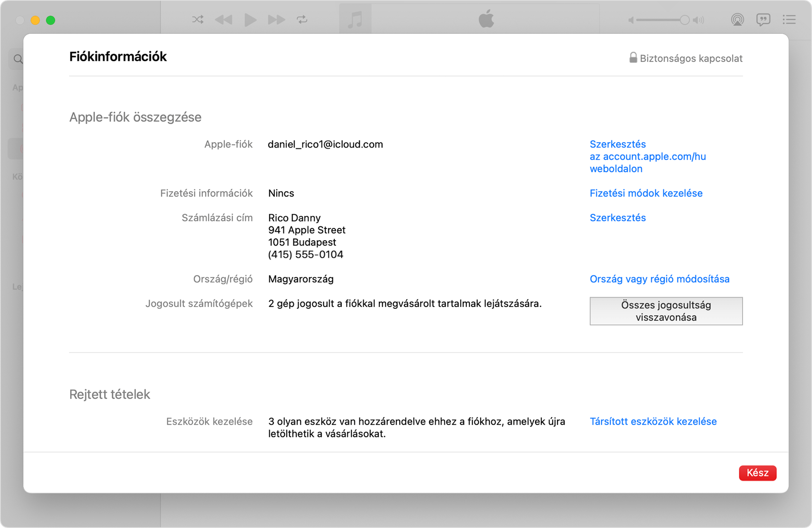Open Szerkesztés az account.apple.com/hu weboldalon link
This screenshot has width=812, height=528.
pos(648,157)
